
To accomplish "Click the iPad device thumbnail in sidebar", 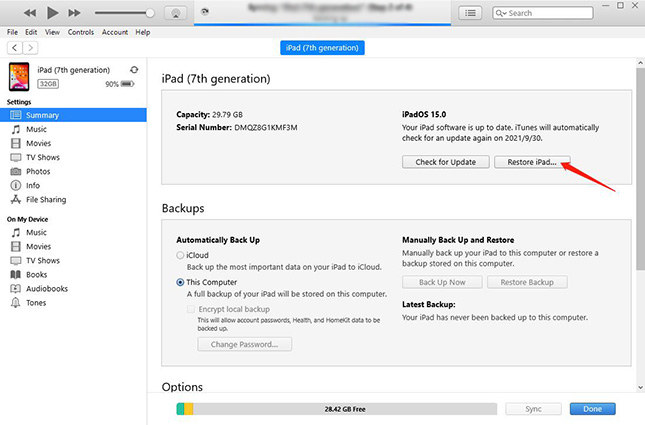I will click(x=19, y=77).
